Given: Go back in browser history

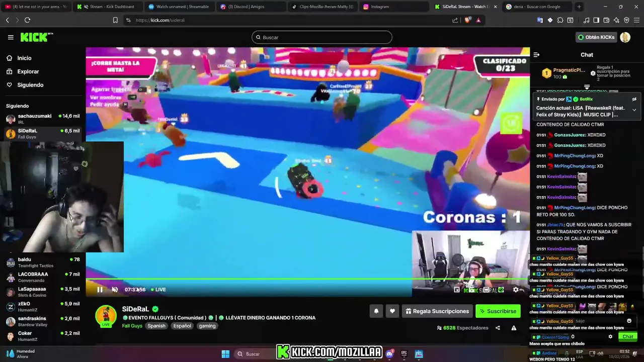Looking at the screenshot, I should pos(7,20).
